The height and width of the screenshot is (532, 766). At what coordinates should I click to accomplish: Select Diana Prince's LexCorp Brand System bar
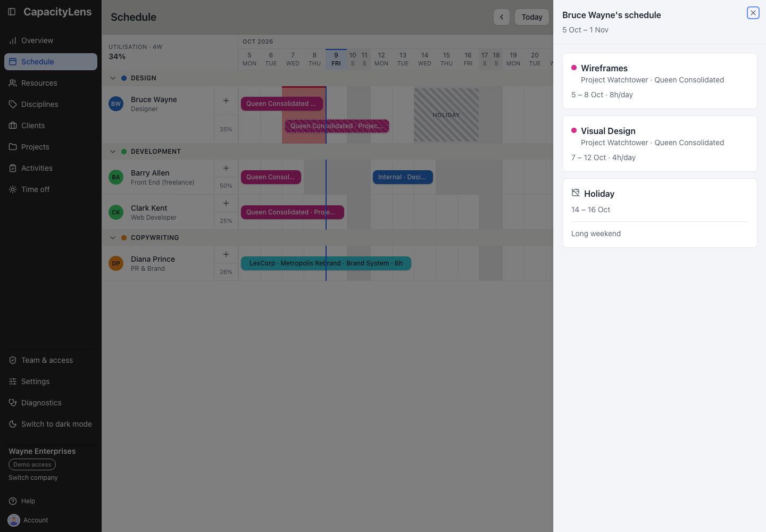pos(326,263)
